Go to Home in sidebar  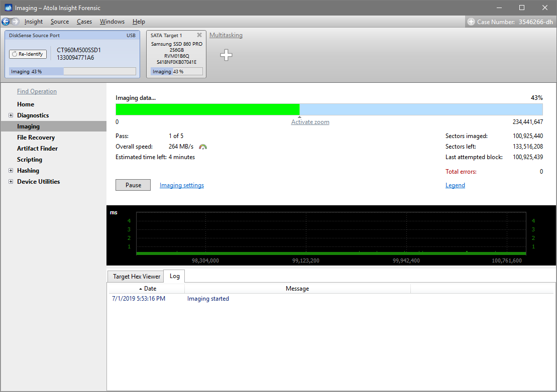[x=26, y=104]
